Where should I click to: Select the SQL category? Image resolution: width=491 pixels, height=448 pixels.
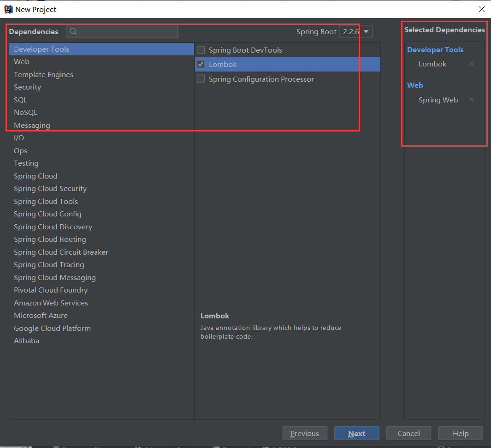click(101, 100)
